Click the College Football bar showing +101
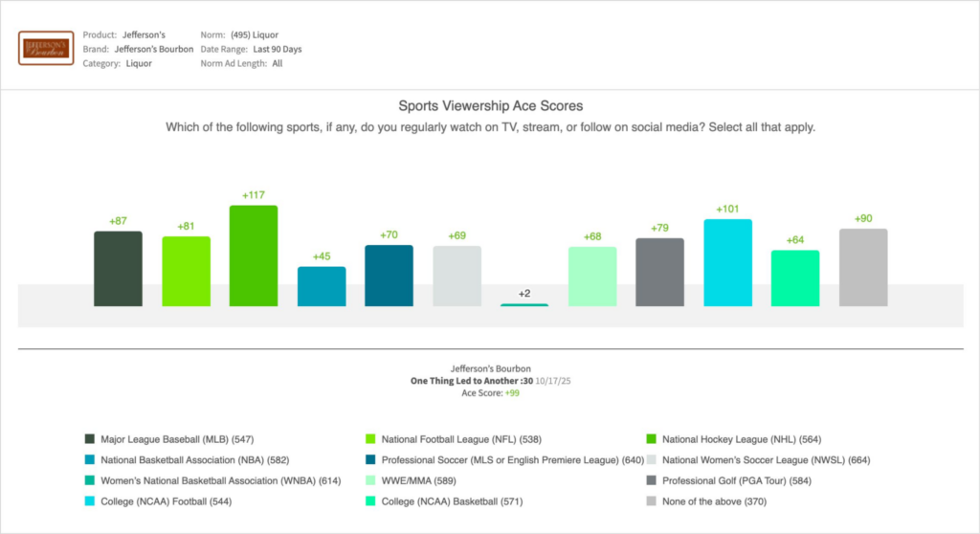This screenshot has height=534, width=980. [x=727, y=262]
